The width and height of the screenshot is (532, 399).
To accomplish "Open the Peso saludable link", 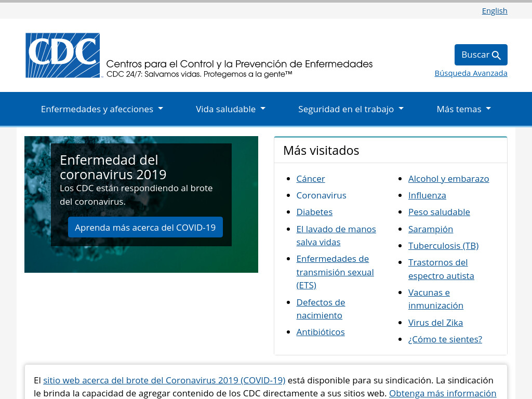I will point(439,212).
